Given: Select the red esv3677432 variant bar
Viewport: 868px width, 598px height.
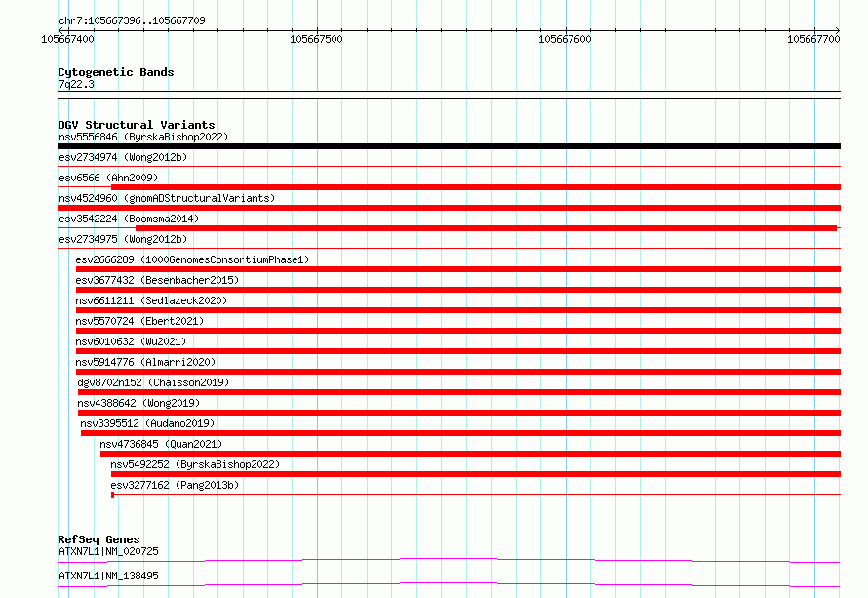Looking at the screenshot, I should point(457,290).
